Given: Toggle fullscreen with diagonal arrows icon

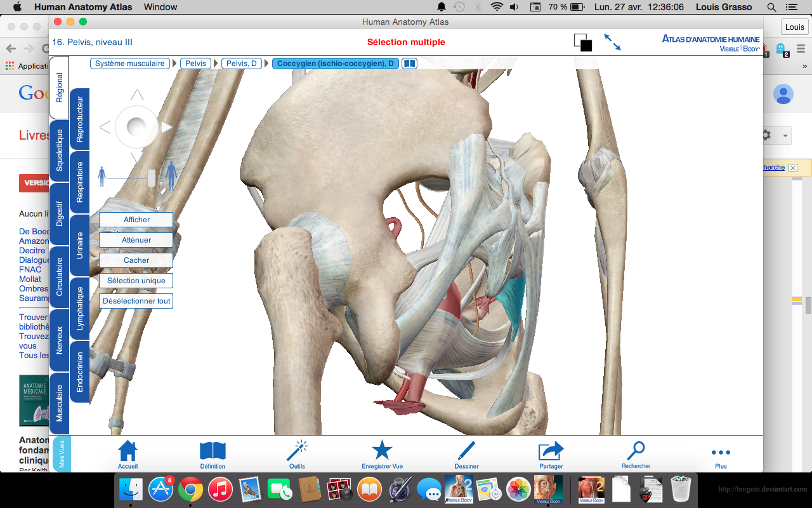Looking at the screenshot, I should (612, 43).
